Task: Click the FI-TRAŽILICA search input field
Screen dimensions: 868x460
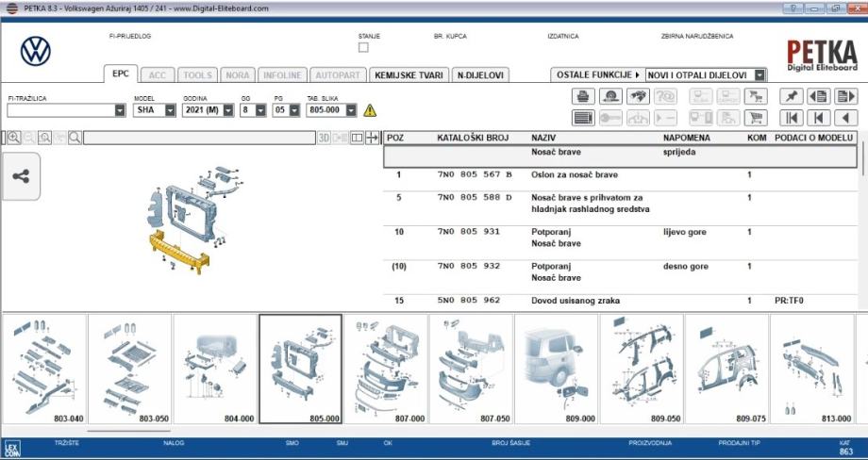Action: click(x=60, y=110)
